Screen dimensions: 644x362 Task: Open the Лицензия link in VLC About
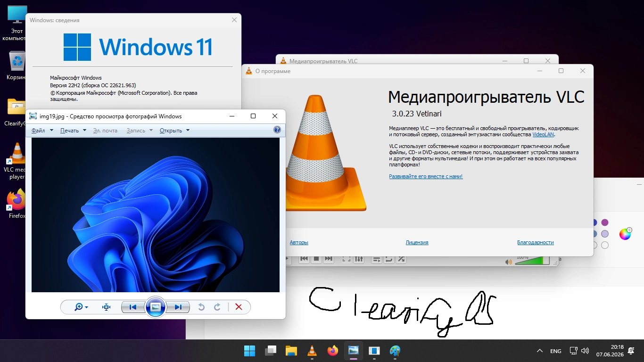pyautogui.click(x=417, y=242)
